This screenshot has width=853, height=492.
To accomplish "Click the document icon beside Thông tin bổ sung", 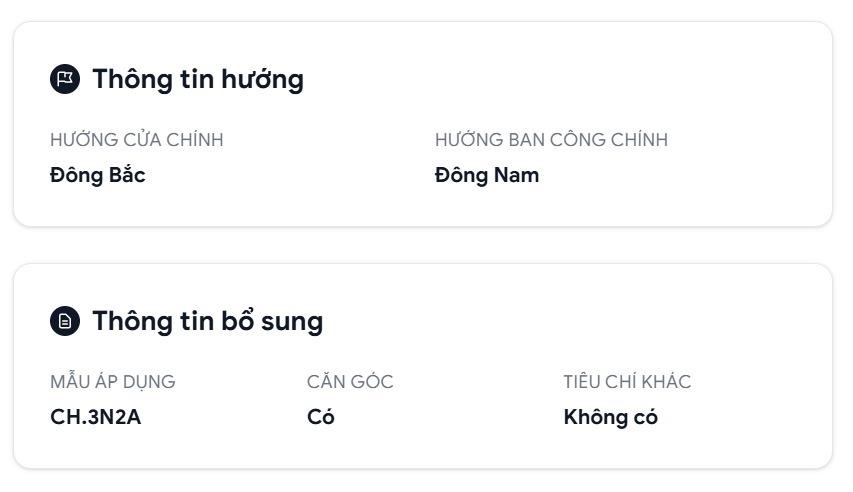I will pos(65,321).
